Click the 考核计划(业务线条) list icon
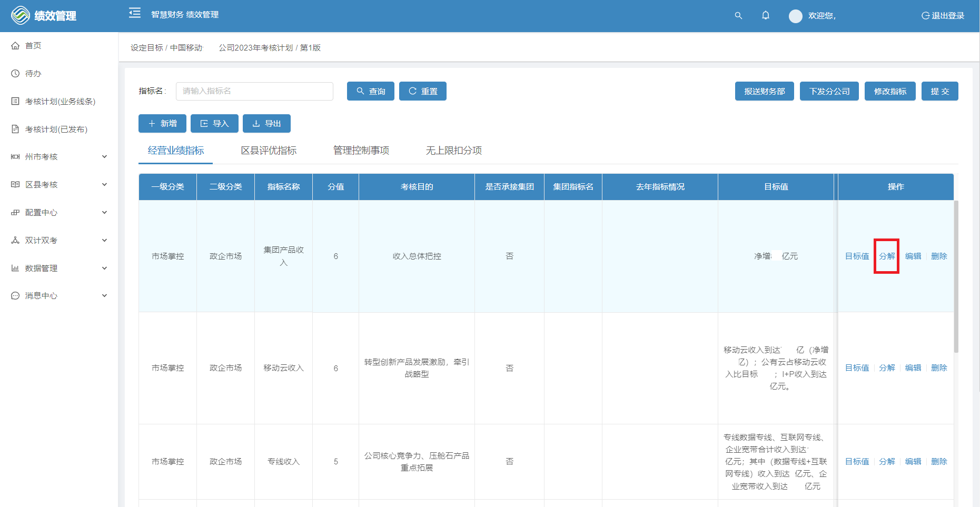This screenshot has width=980, height=507. 15,101
